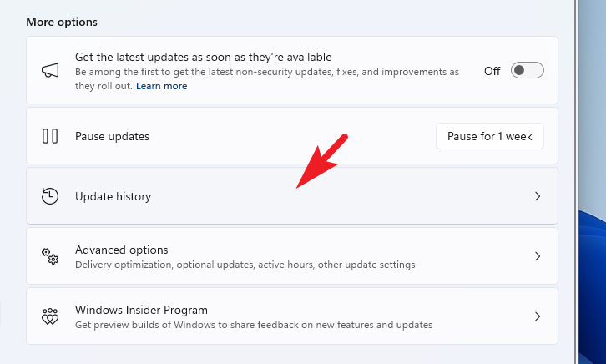Select the Advanced options title text

(x=121, y=250)
